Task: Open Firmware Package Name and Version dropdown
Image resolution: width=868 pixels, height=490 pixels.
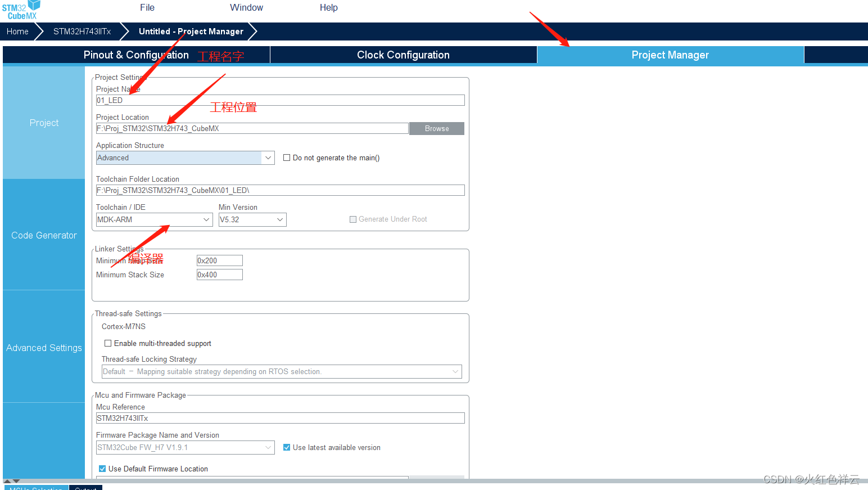Action: [185, 447]
